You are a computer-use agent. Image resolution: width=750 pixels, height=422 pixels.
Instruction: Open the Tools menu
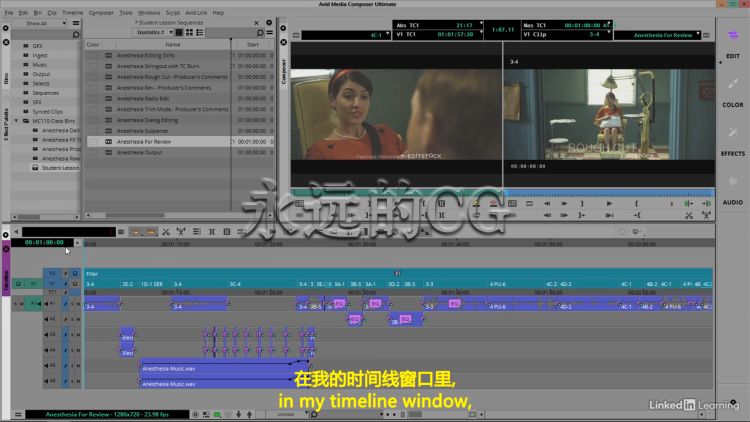coord(126,13)
